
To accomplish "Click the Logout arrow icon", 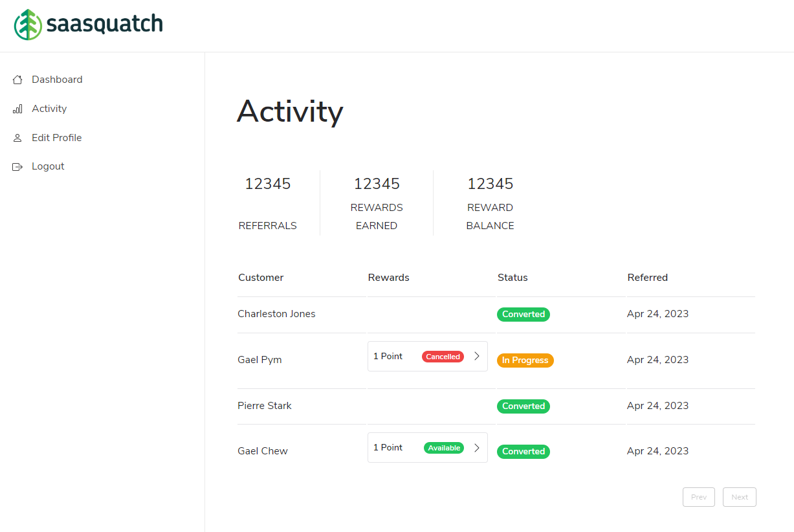I will (x=17, y=166).
